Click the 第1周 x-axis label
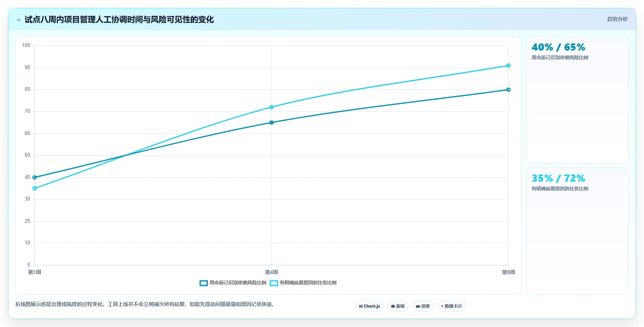Viewport: 644px width, 327px height. [35, 272]
